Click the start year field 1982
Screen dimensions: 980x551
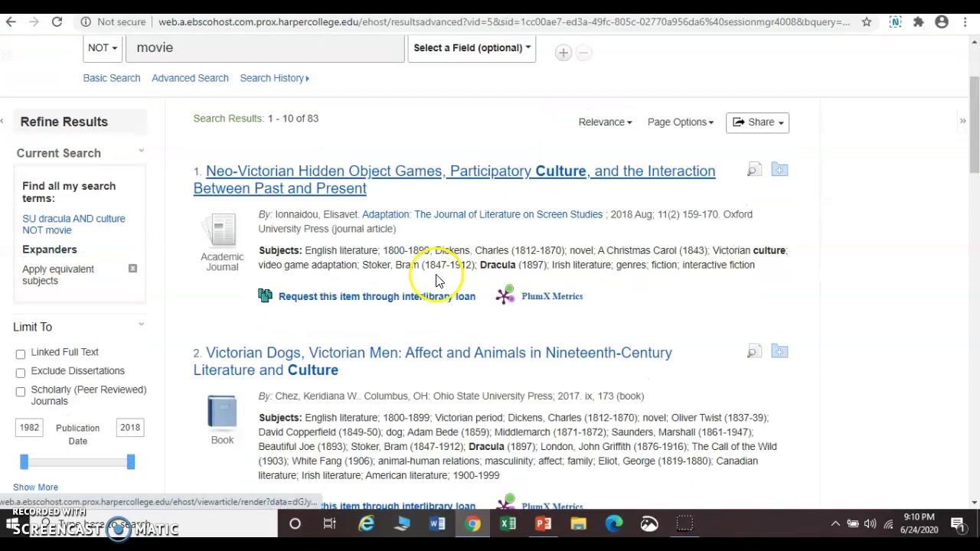[x=29, y=427]
